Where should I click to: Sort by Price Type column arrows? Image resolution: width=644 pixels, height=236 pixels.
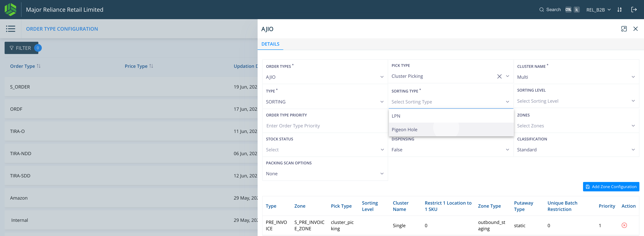point(151,66)
